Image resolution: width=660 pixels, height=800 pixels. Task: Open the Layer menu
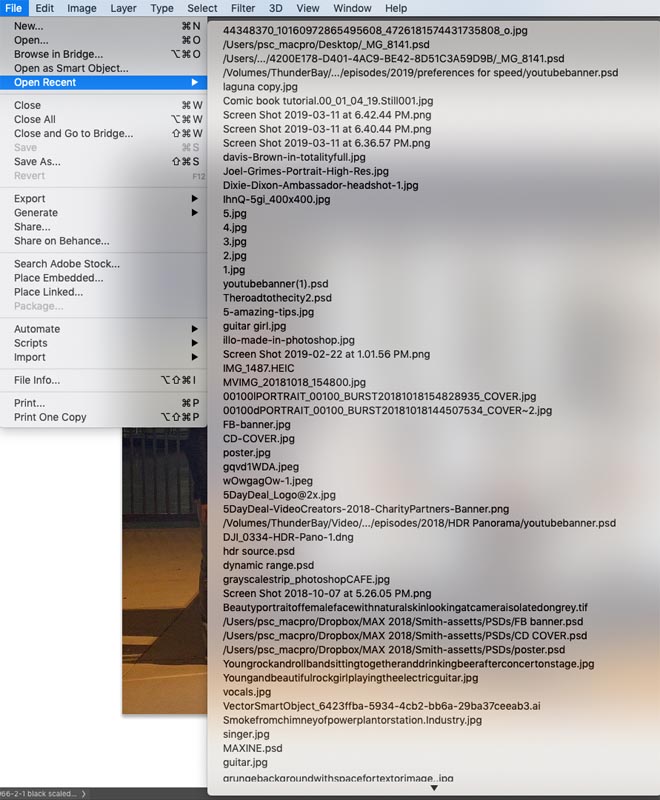[x=123, y=8]
